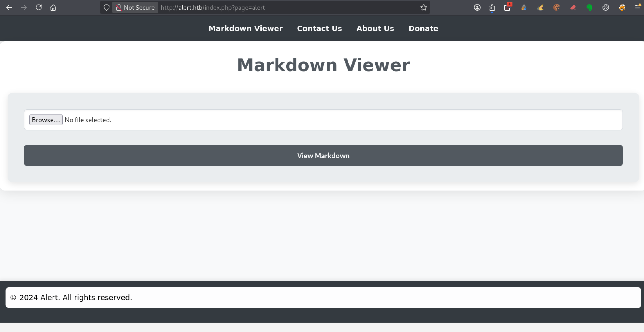Click the page reload icon

pos(39,8)
